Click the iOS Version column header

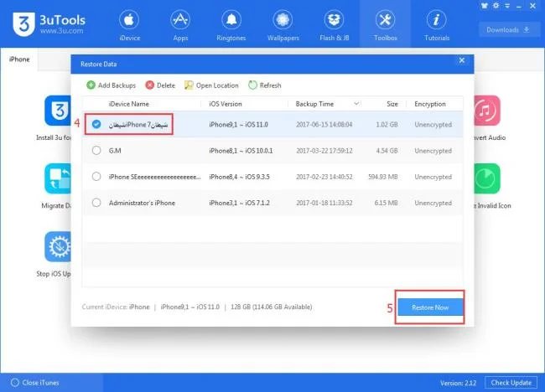(x=226, y=104)
